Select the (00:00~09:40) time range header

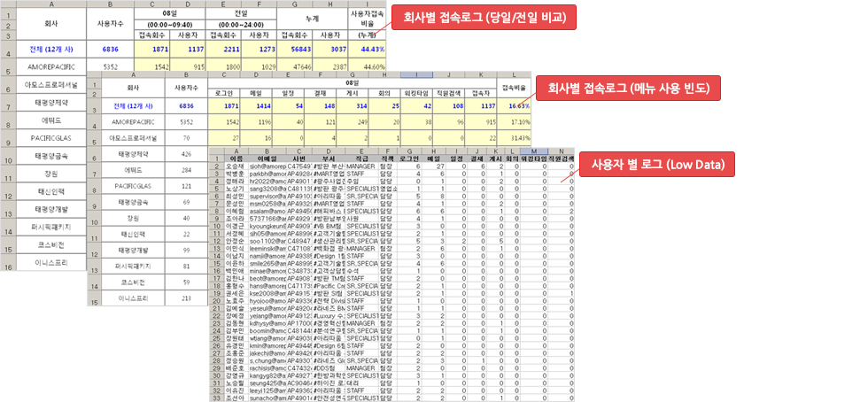[170, 25]
